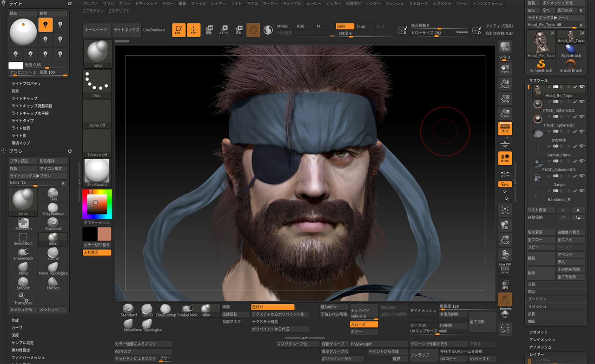Toggle the XYZ rotation axis button

click(x=505, y=184)
